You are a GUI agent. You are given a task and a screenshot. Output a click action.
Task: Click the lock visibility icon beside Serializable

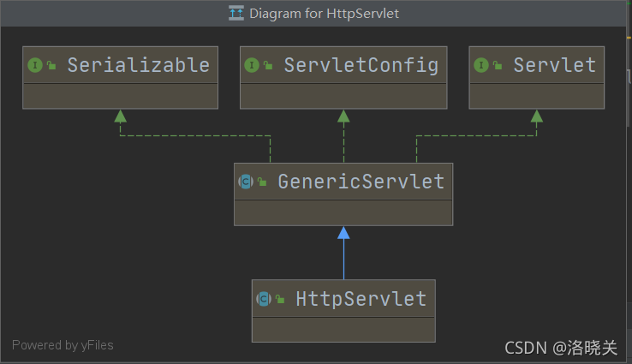51,65
